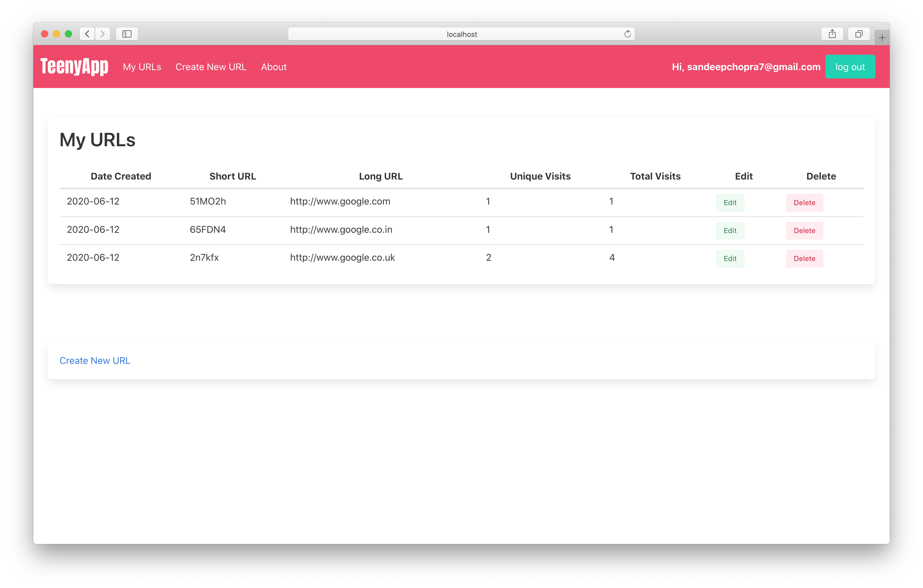Open My URLs in the navbar

(142, 67)
